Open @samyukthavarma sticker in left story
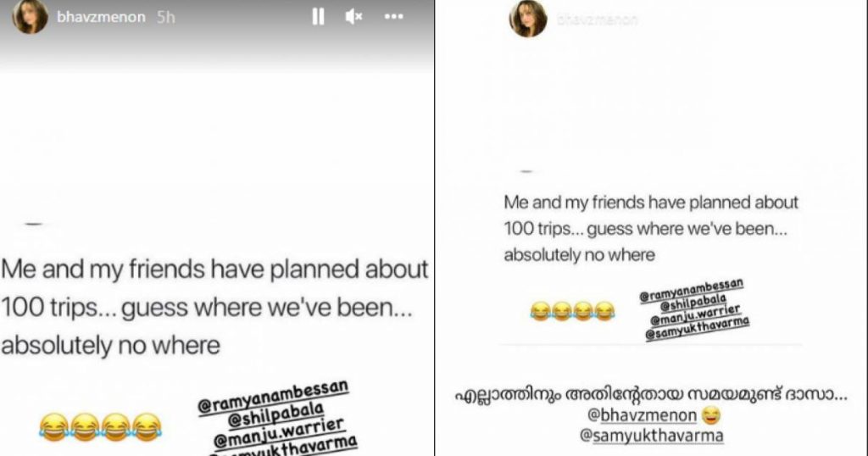 (283, 448)
